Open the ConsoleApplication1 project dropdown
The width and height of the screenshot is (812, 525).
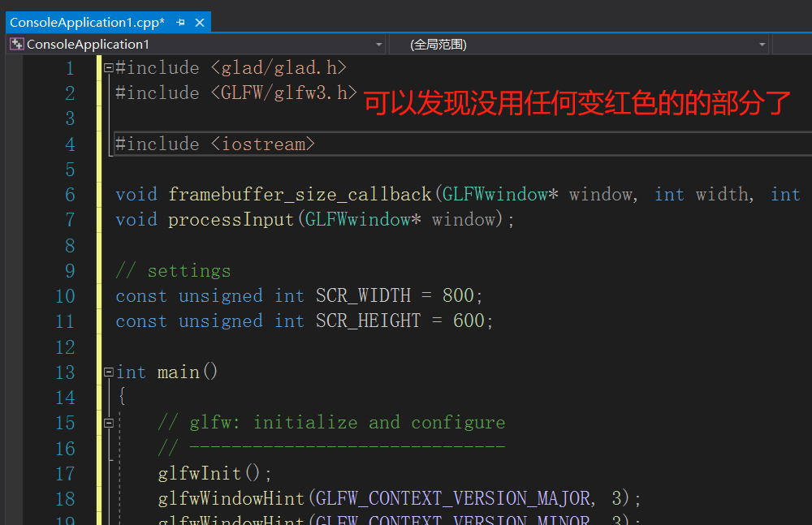pyautogui.click(x=378, y=45)
